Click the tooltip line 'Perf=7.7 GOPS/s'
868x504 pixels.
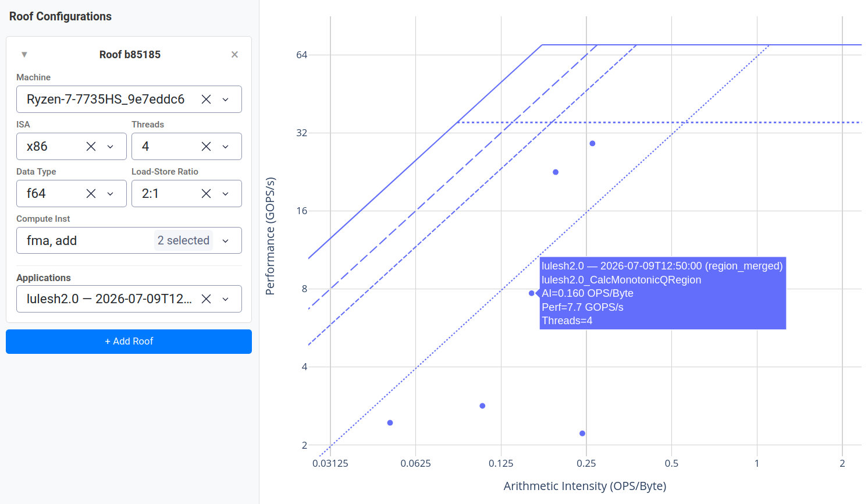582,307
